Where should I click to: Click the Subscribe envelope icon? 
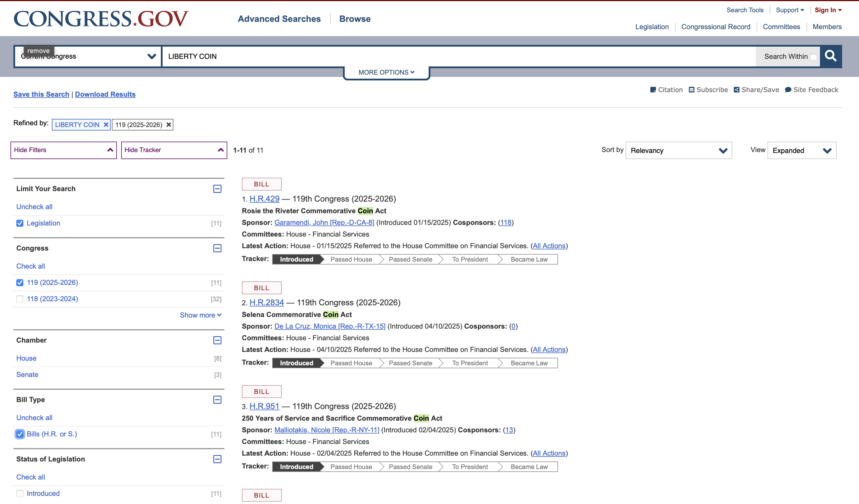point(691,90)
